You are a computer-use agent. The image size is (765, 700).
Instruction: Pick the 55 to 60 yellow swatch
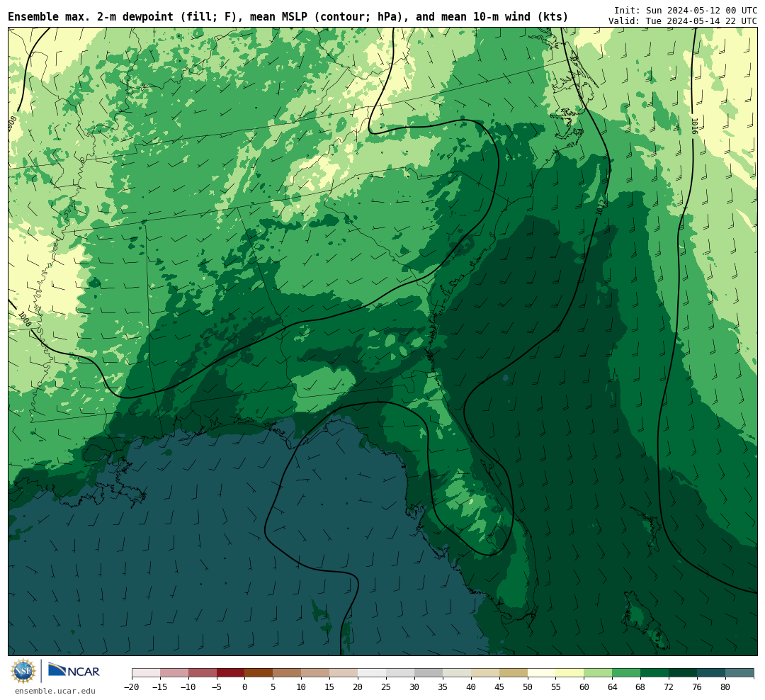coord(570,672)
